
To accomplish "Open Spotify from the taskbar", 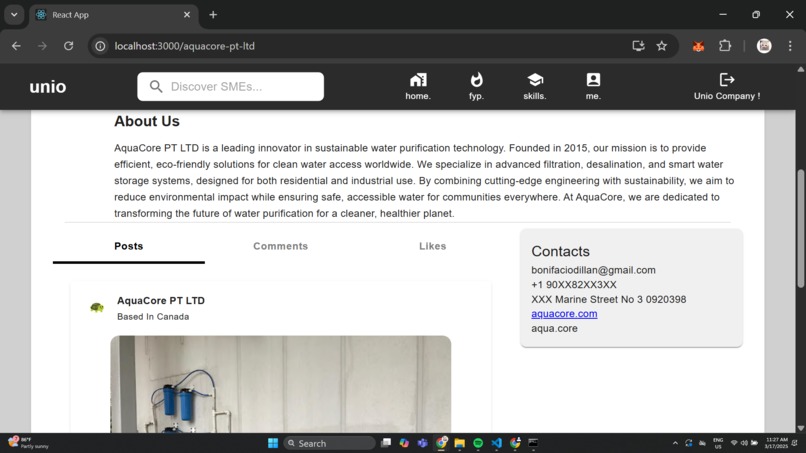I will point(478,443).
